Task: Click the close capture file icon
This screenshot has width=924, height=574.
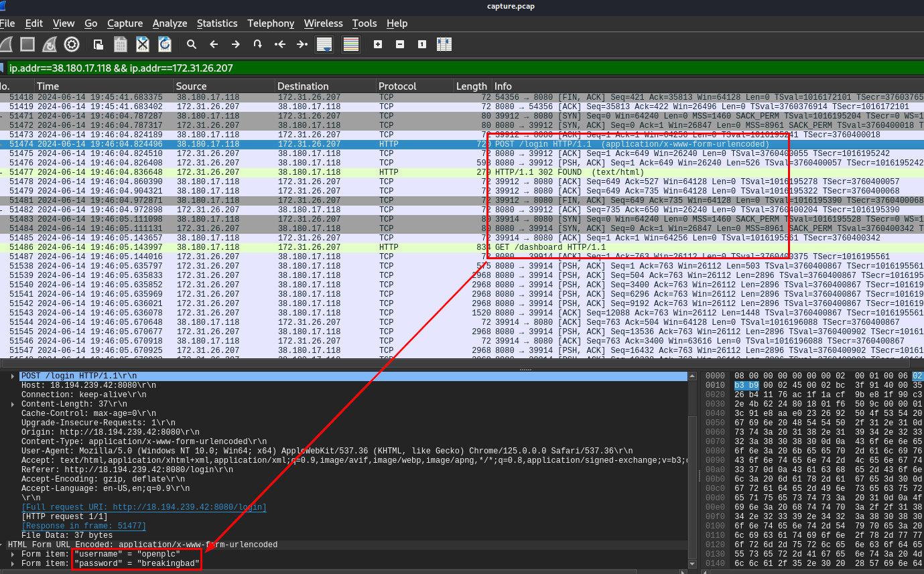Action: (142, 44)
